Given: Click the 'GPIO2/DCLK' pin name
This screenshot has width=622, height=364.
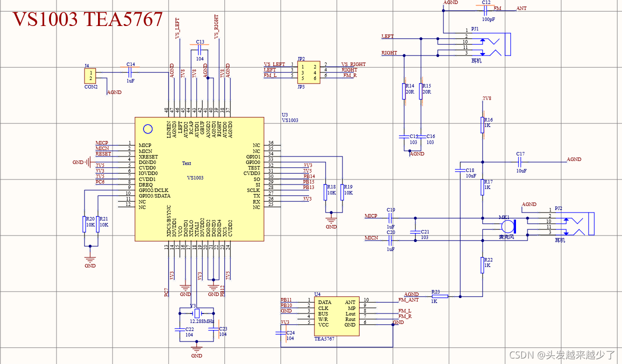Looking at the screenshot, I should [153, 190].
